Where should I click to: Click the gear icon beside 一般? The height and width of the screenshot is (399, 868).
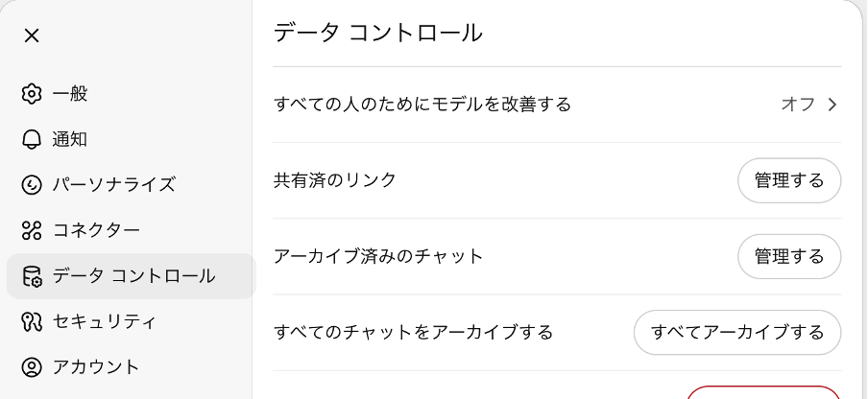point(32,94)
